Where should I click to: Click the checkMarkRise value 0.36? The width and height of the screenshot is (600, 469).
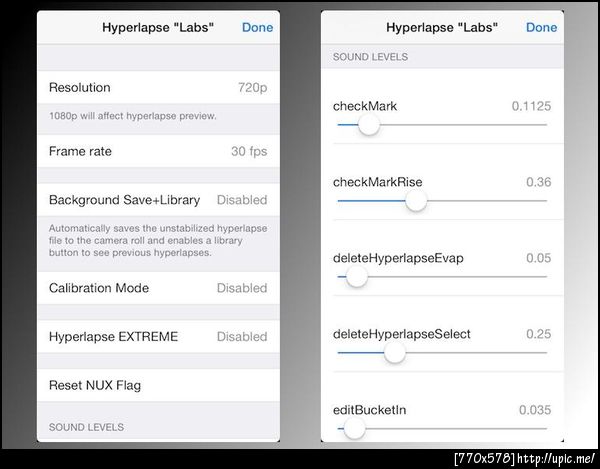[539, 182]
